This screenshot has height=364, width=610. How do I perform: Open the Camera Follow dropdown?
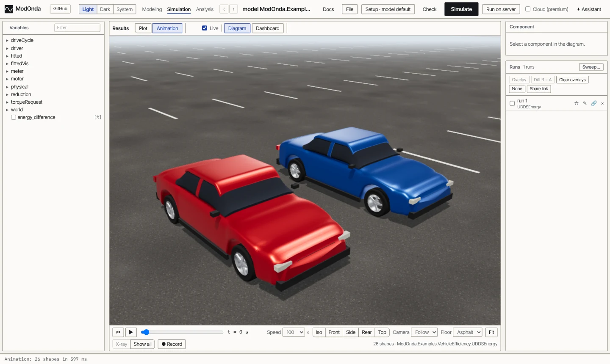[424, 332]
